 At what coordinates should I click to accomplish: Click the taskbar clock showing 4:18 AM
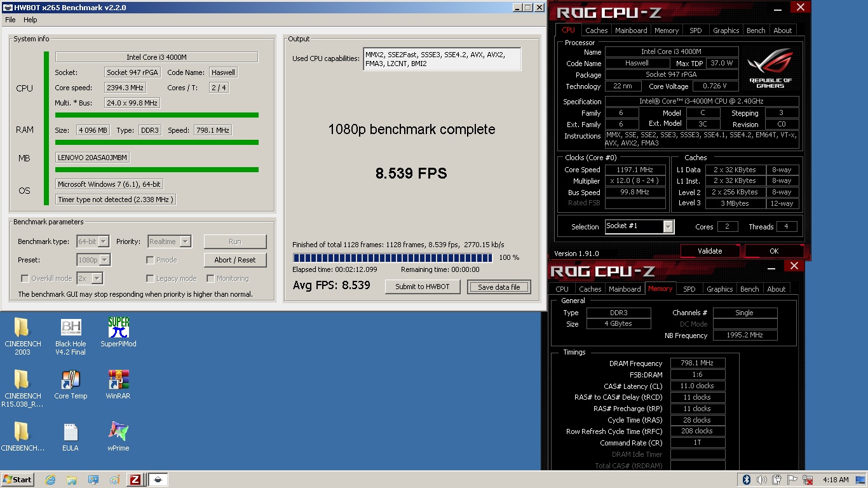[x=835, y=480]
